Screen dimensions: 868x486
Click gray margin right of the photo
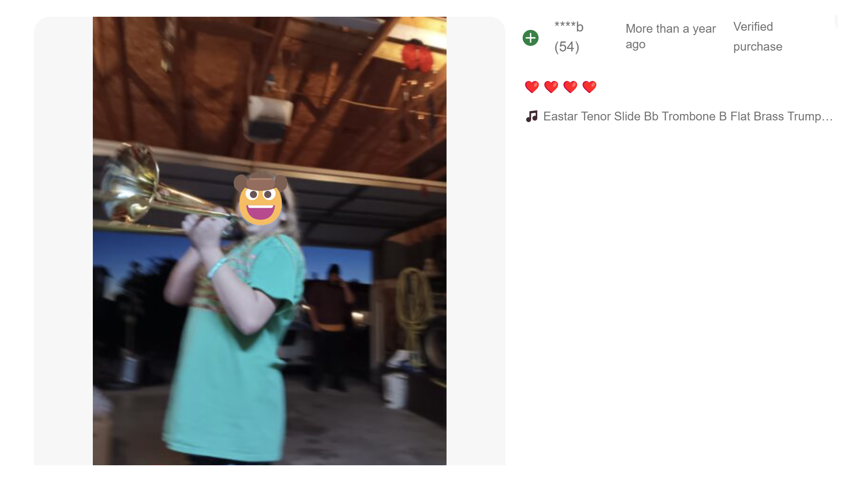pos(476,241)
